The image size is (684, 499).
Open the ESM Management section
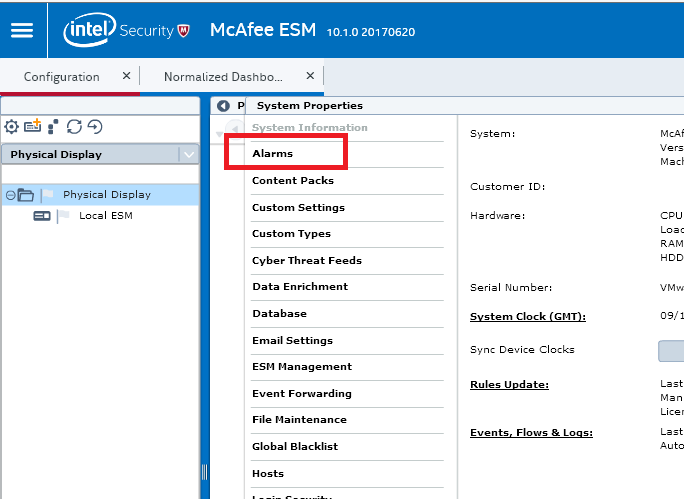point(302,367)
